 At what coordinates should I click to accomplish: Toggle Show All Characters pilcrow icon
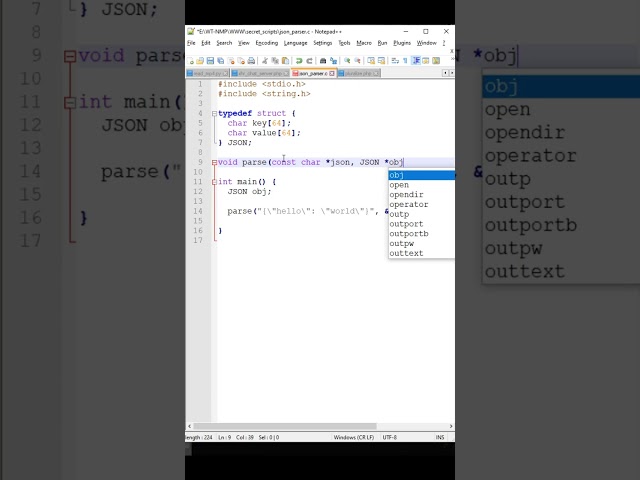[405, 61]
